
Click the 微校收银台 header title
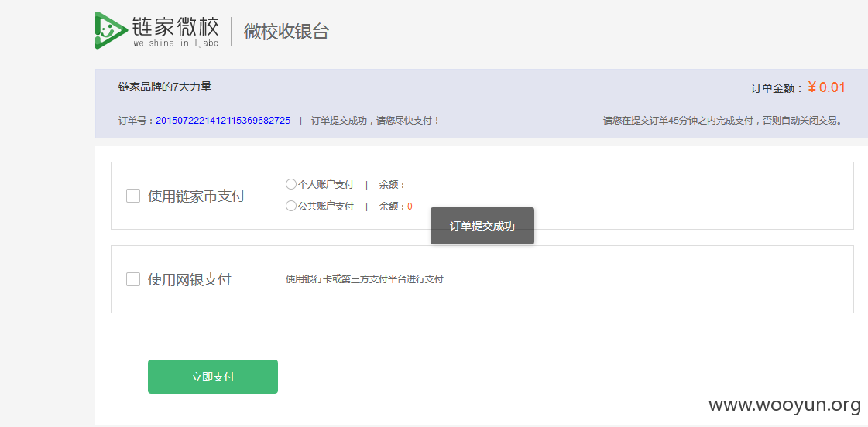click(286, 32)
